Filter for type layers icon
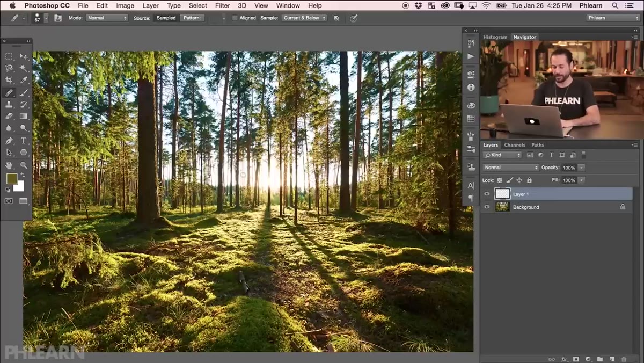 coord(551,155)
